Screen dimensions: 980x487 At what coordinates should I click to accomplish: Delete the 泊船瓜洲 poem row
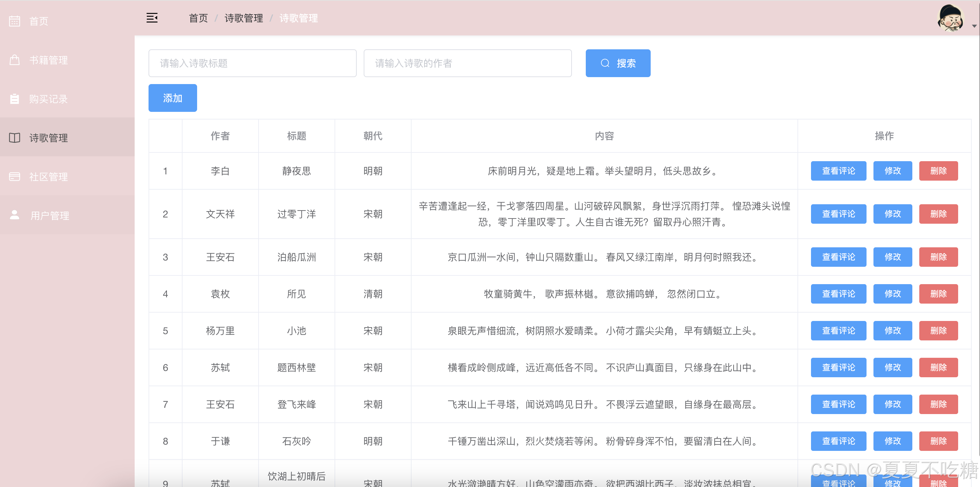pos(938,257)
